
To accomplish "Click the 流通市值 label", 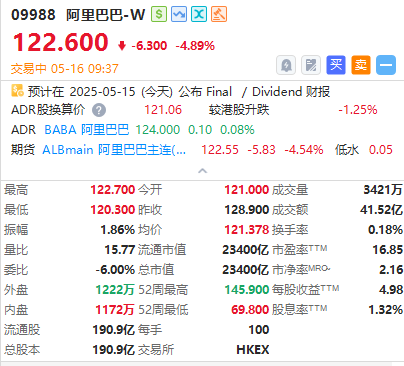I will click(x=162, y=250).
